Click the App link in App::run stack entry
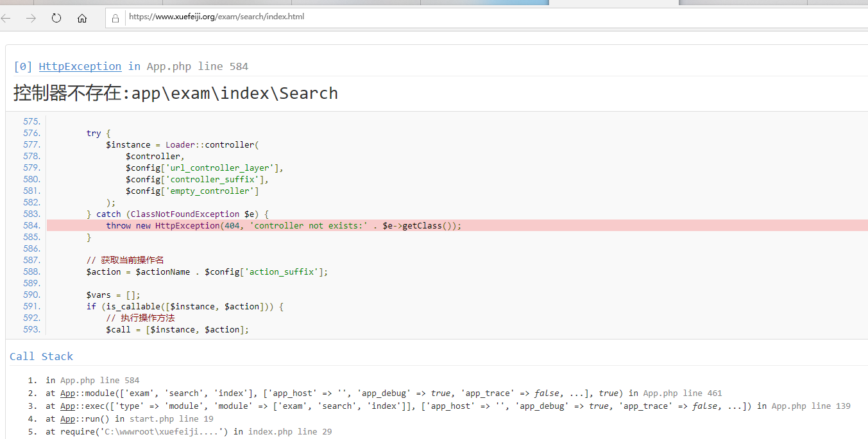 click(x=67, y=418)
